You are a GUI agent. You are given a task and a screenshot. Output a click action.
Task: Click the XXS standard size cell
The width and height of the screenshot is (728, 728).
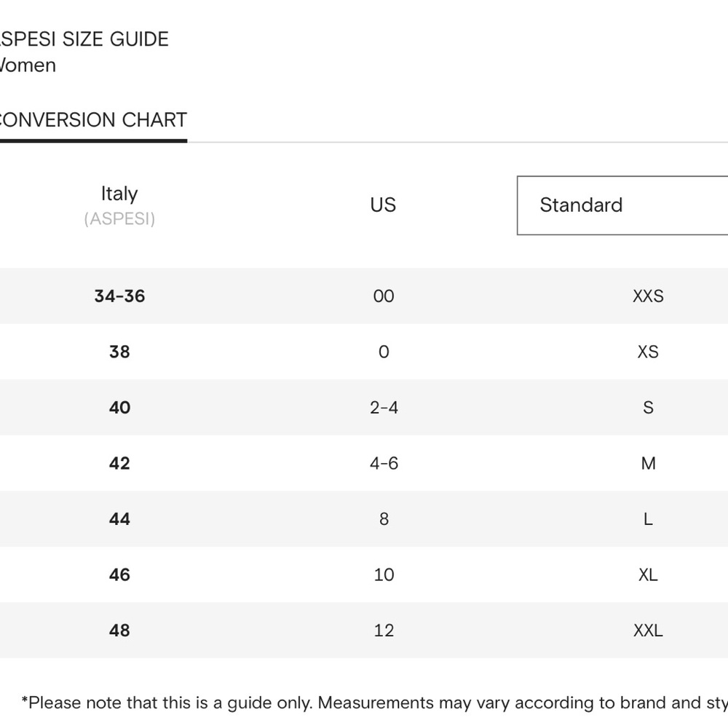point(648,296)
